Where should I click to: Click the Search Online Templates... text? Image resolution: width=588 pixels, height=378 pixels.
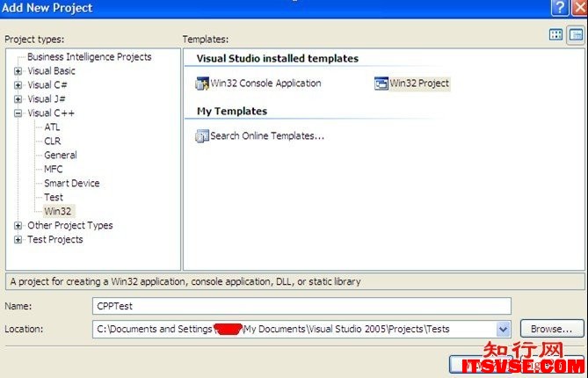(267, 135)
